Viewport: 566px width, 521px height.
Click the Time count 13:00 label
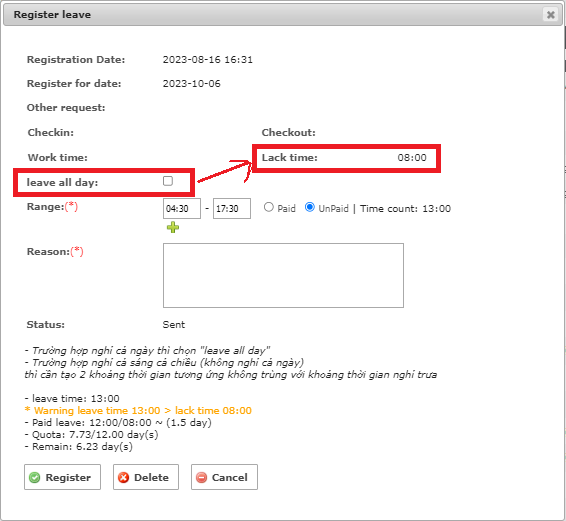coord(405,209)
